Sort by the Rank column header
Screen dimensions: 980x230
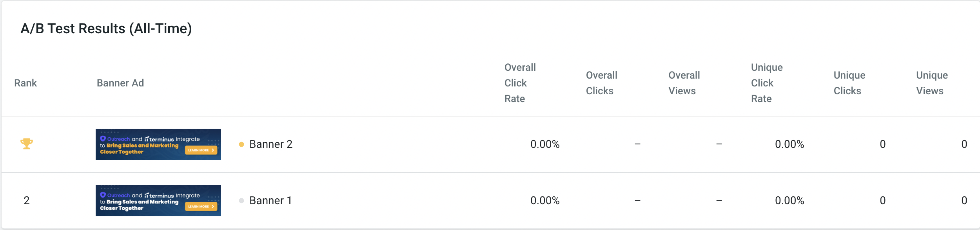click(x=25, y=83)
